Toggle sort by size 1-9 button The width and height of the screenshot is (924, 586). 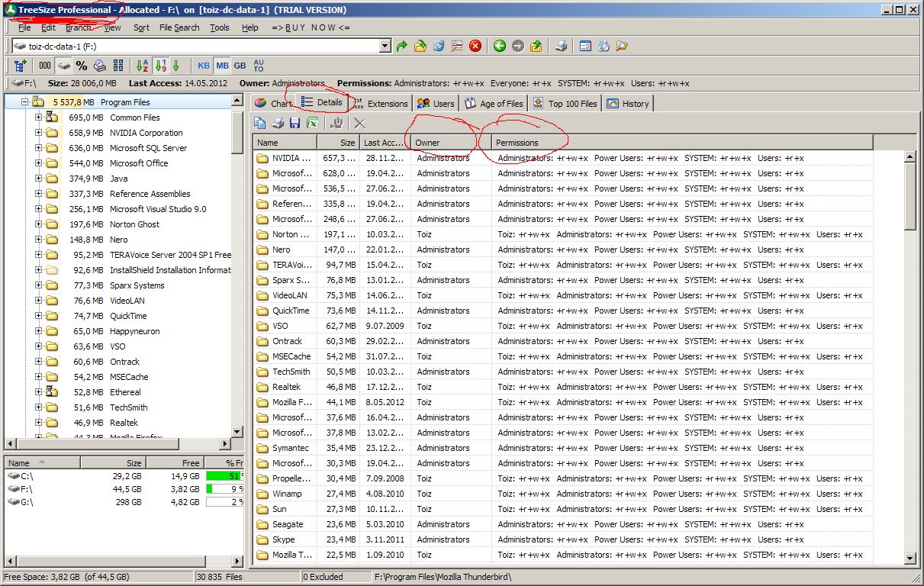tap(160, 66)
